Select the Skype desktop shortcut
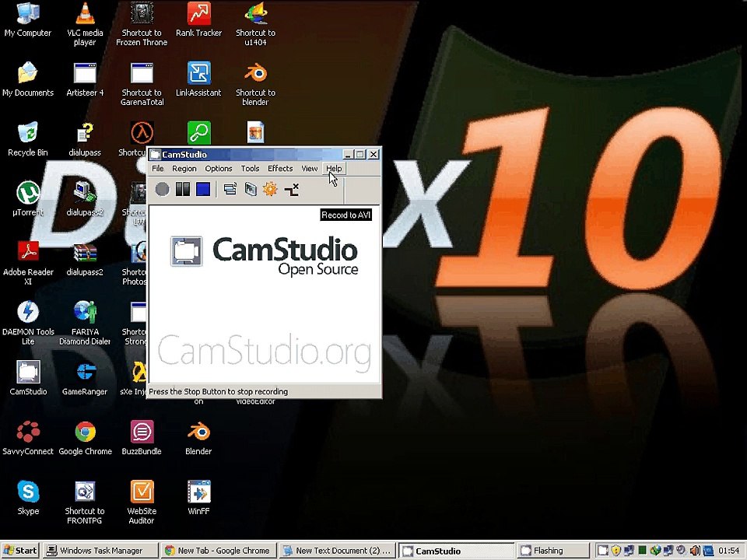 pyautogui.click(x=28, y=492)
